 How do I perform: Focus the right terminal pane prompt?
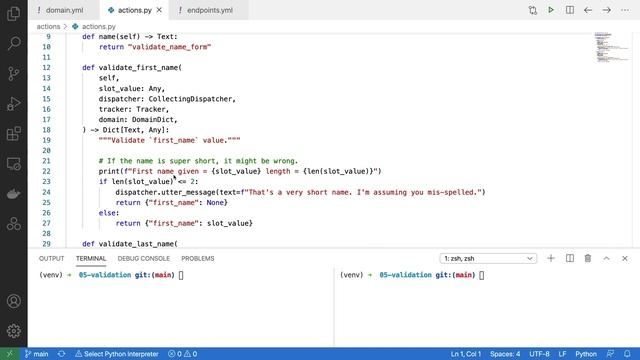click(482, 275)
